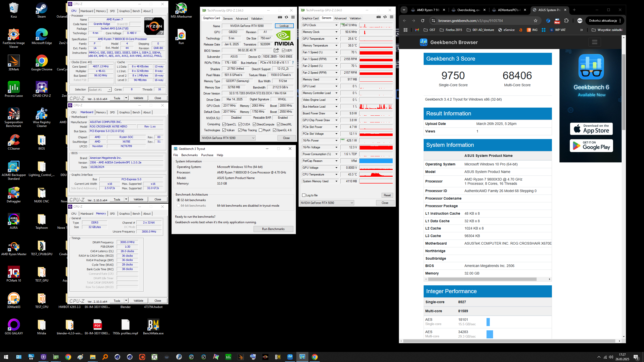Toggle the Vulkan checkbox in GPU-Z
Viewport: 644px width, 362px height.
tap(224, 130)
